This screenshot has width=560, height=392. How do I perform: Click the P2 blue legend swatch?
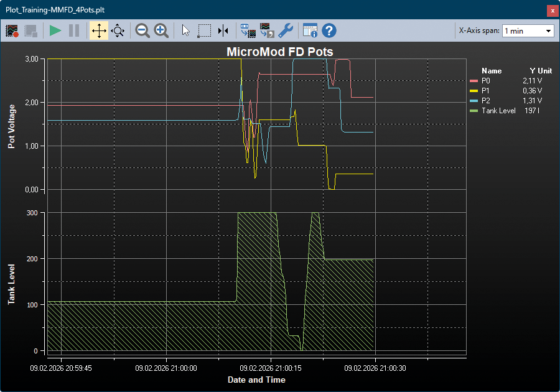click(474, 101)
